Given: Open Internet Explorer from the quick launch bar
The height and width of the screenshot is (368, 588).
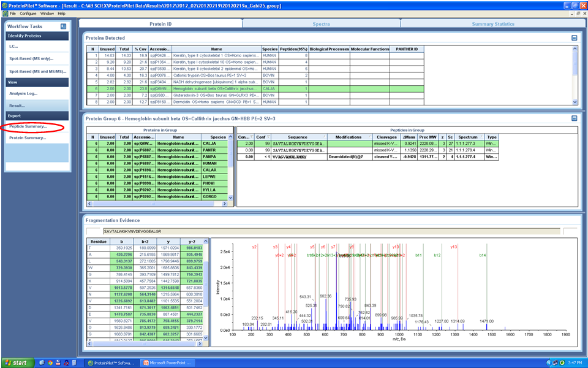Looking at the screenshot, I should tap(42, 362).
